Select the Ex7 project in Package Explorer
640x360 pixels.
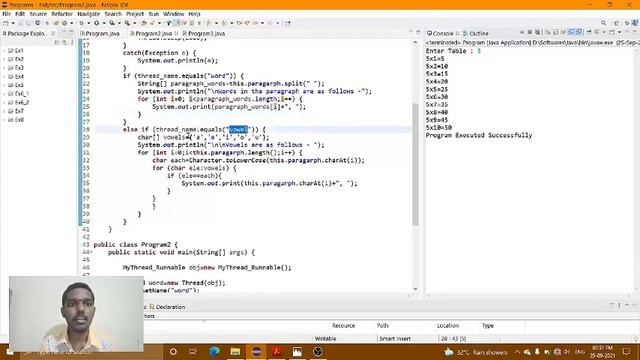pos(16,111)
